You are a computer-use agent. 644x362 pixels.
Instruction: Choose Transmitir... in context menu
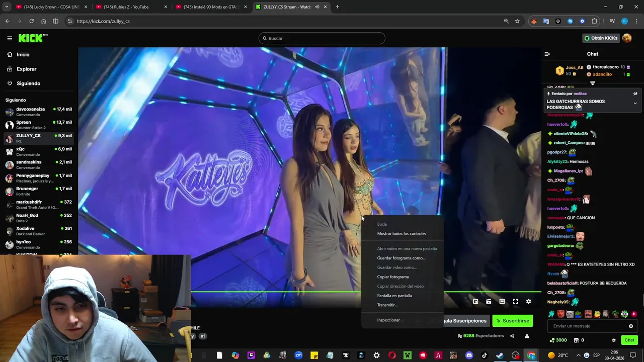tap(387, 305)
